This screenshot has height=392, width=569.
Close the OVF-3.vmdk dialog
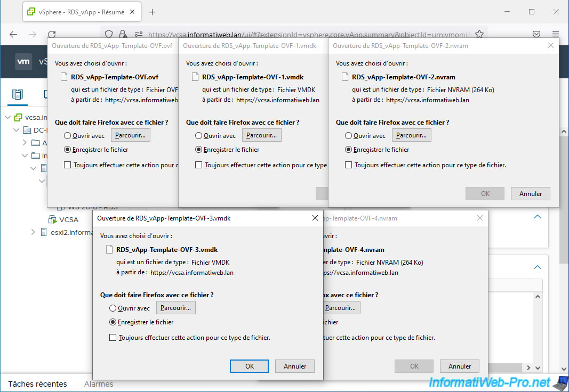pos(315,218)
